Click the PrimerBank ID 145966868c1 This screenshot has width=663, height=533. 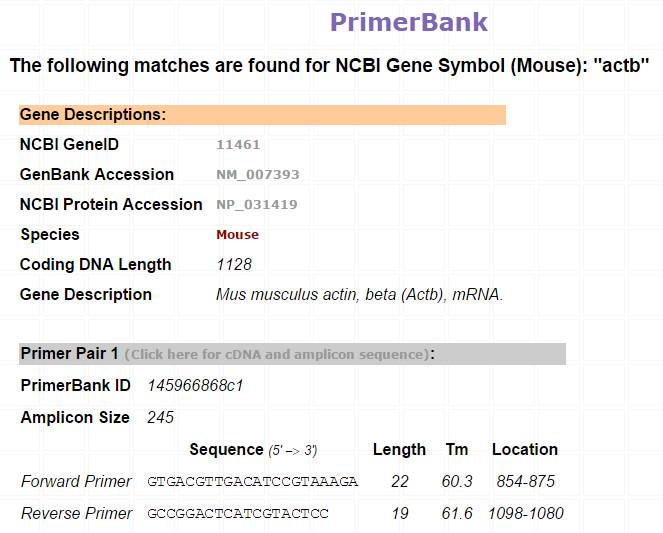(x=195, y=385)
